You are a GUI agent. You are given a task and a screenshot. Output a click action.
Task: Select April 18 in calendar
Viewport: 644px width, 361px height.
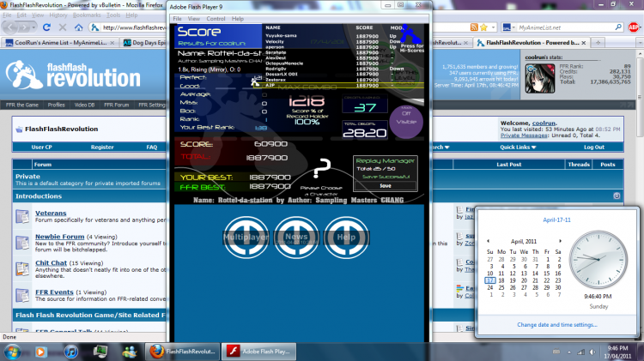501,280
